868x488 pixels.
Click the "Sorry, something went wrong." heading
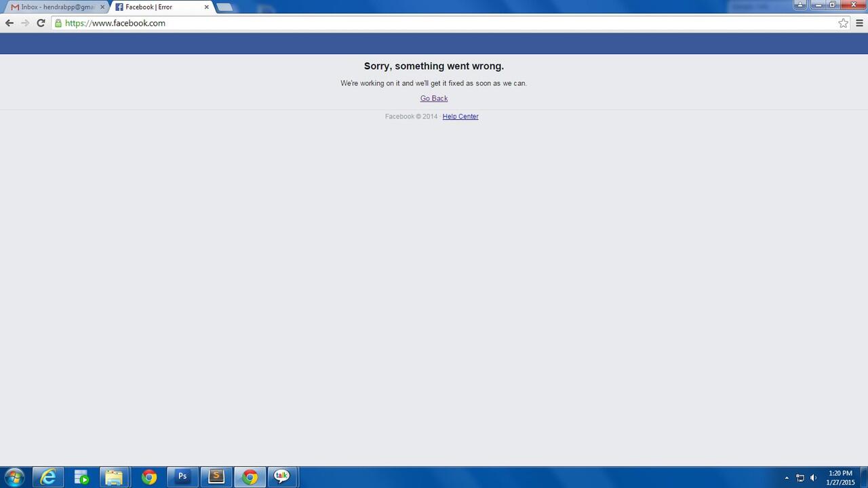point(434,66)
